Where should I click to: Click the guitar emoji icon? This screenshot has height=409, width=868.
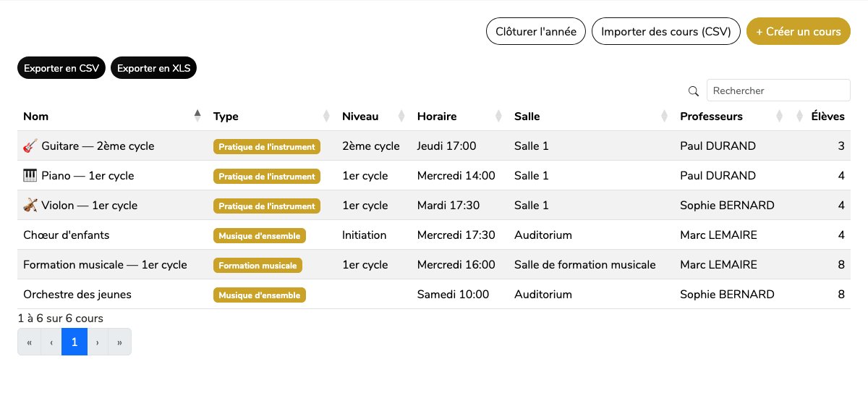pos(30,146)
